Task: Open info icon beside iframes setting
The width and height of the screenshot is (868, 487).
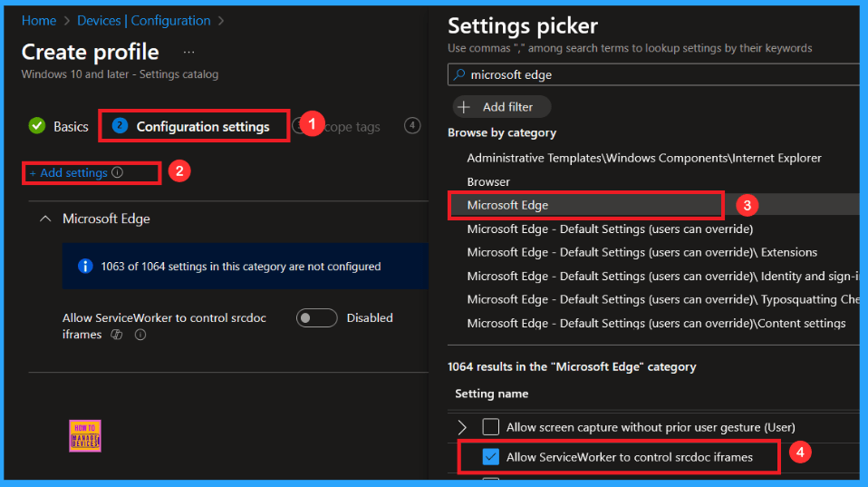Action: click(140, 334)
